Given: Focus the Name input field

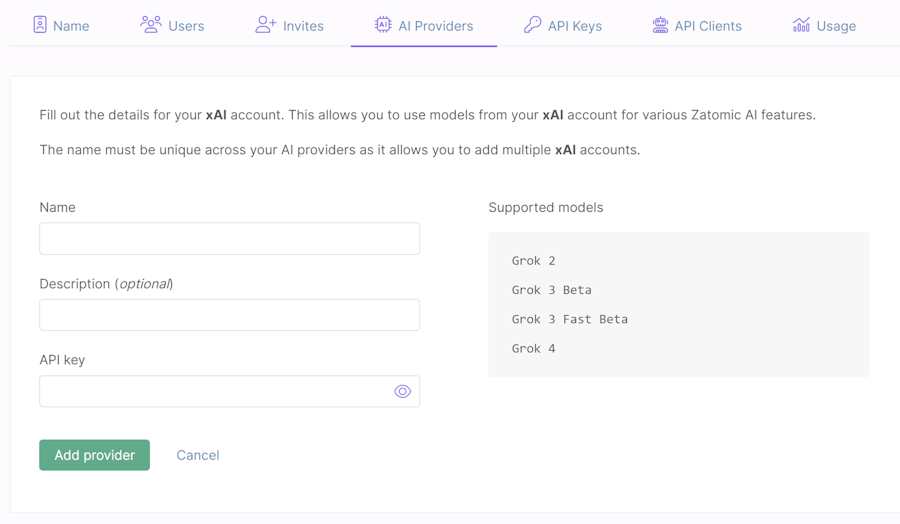Looking at the screenshot, I should pos(230,239).
